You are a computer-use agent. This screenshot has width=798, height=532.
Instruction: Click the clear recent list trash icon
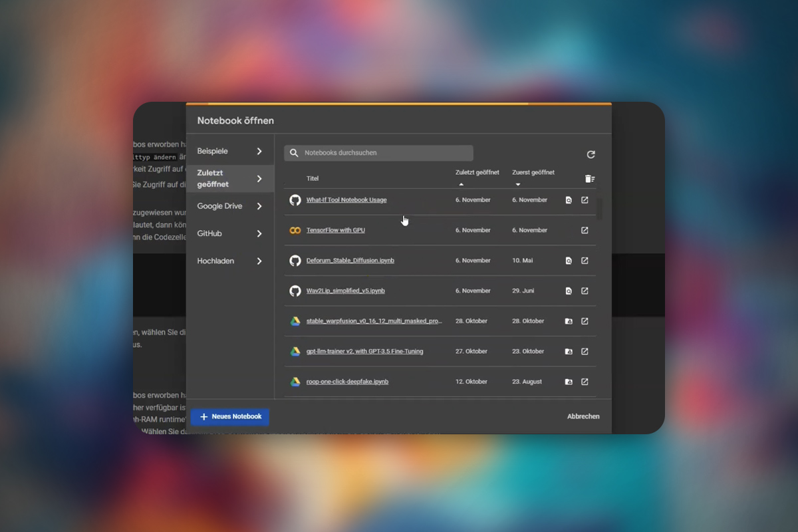click(x=589, y=179)
